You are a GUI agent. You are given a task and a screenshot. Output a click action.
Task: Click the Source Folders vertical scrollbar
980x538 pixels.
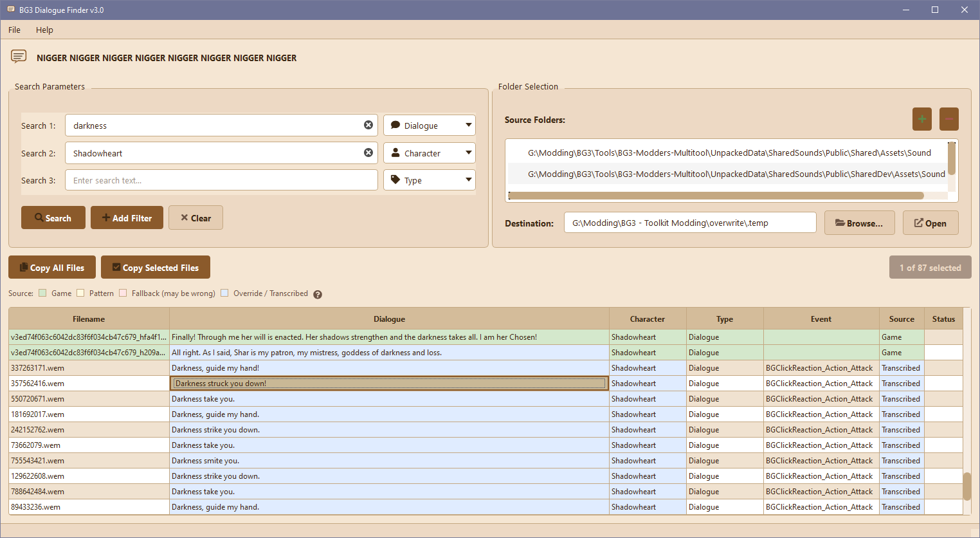(x=952, y=158)
